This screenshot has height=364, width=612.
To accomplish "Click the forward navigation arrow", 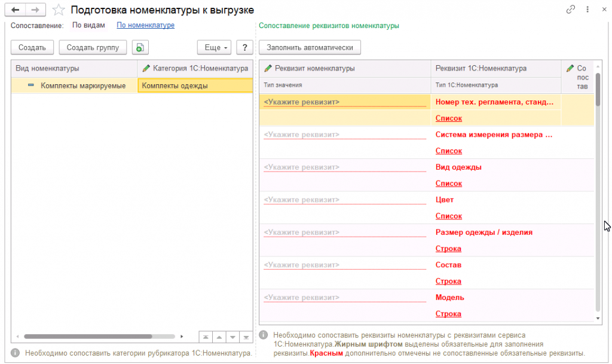I will click(35, 10).
